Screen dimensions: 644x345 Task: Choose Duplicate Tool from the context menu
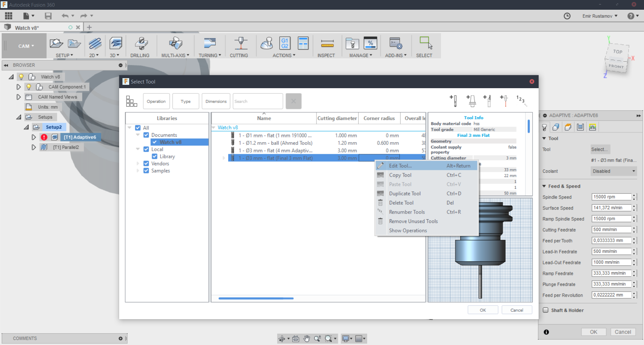[x=427, y=193]
